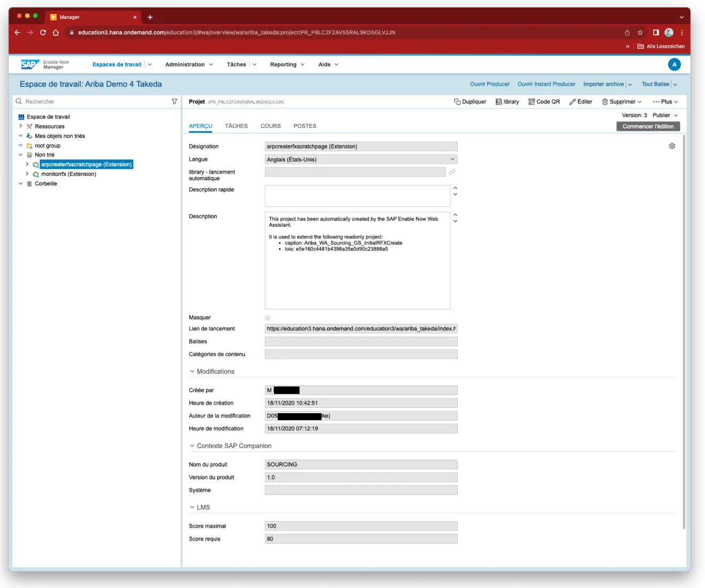Open the Reporting menu
Screen dimensions: 705x588
(287, 65)
